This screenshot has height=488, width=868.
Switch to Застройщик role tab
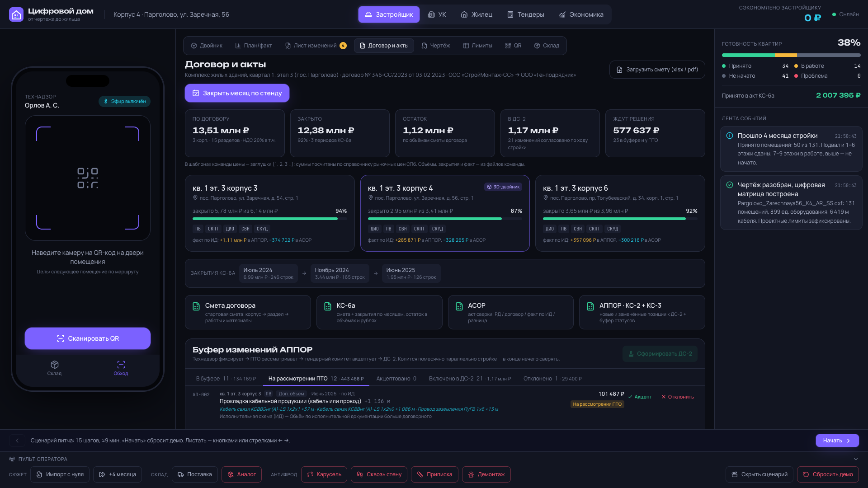point(389,14)
